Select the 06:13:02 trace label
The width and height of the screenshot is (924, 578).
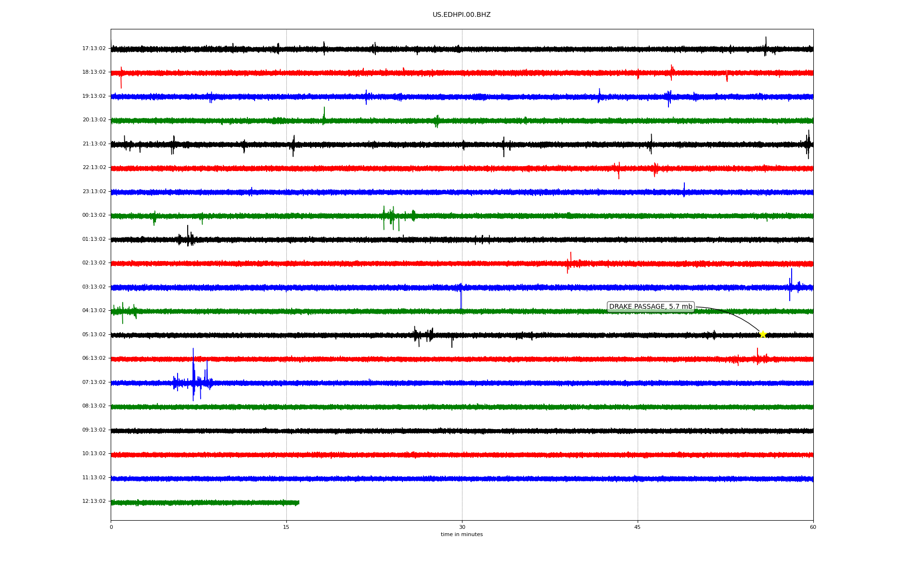point(94,358)
